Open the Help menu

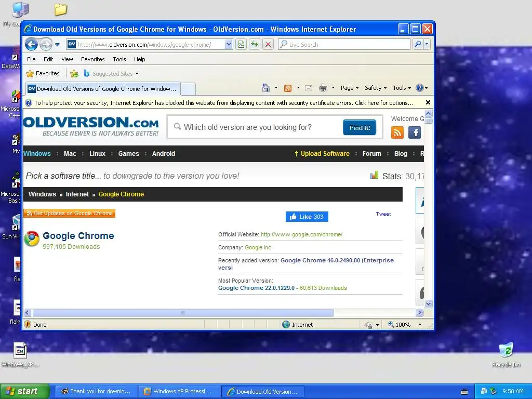tap(139, 59)
